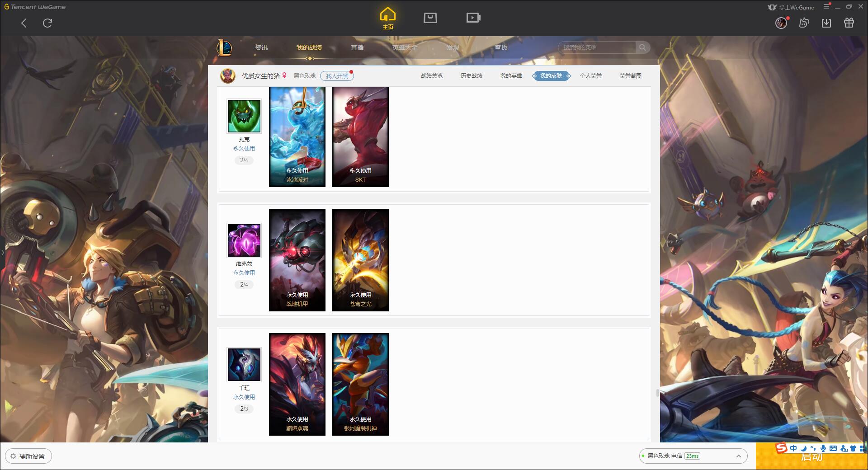The height and width of the screenshot is (470, 868).
Task: Toggle Sogou punctuation mode
Action: click(813, 448)
